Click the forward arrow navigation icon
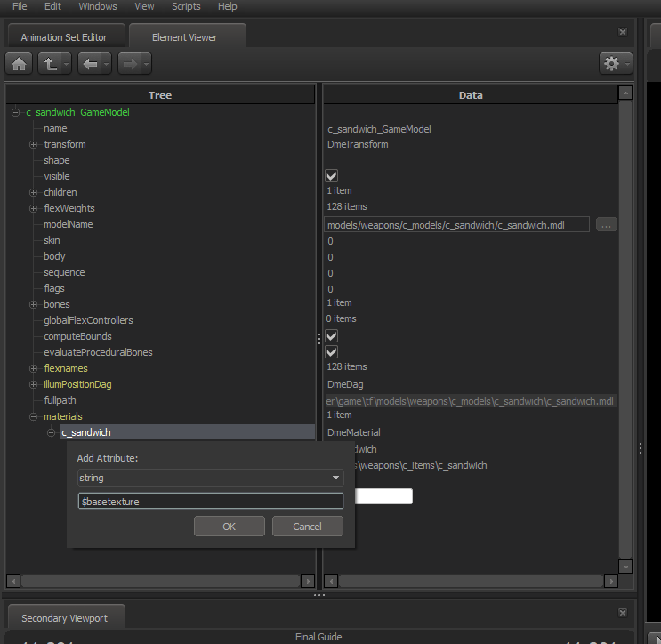The height and width of the screenshot is (644, 661). tap(130, 64)
